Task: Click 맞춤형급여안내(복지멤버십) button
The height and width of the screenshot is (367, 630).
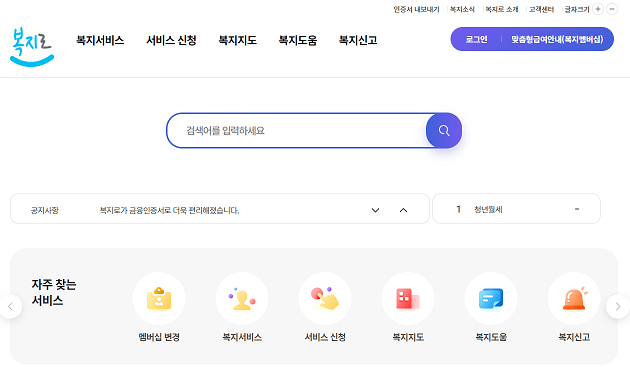Action: pyautogui.click(x=557, y=39)
